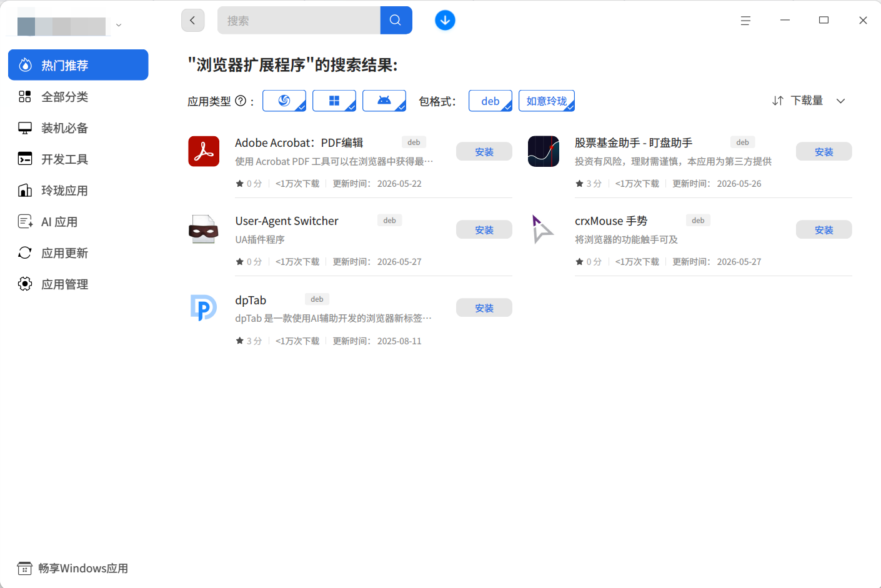Select 热门推荐 in the sidebar
Image resolution: width=881 pixels, height=588 pixels.
(x=78, y=65)
